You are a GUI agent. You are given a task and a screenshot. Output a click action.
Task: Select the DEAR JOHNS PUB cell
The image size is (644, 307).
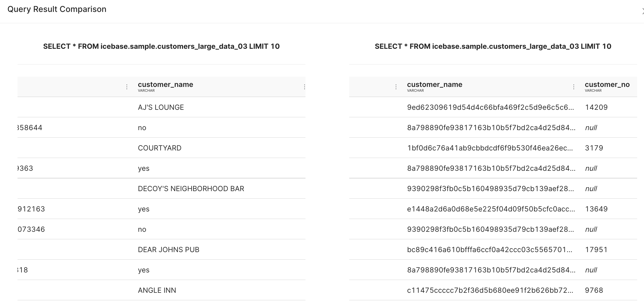[x=168, y=250]
